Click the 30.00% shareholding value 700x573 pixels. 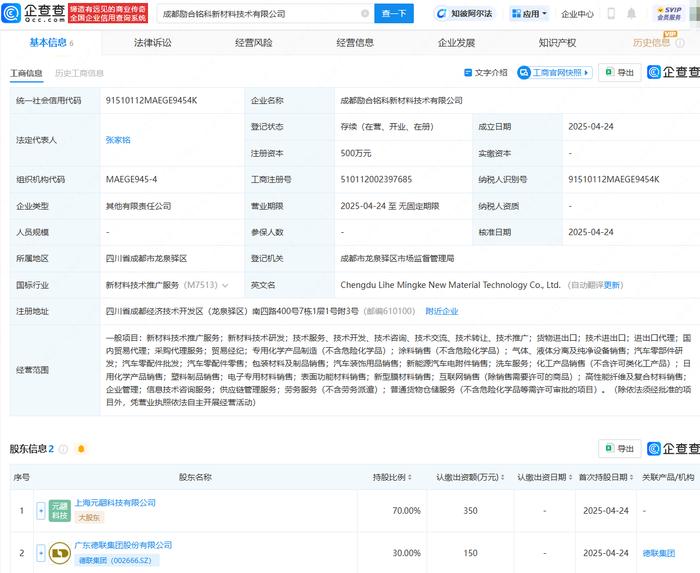coord(406,553)
